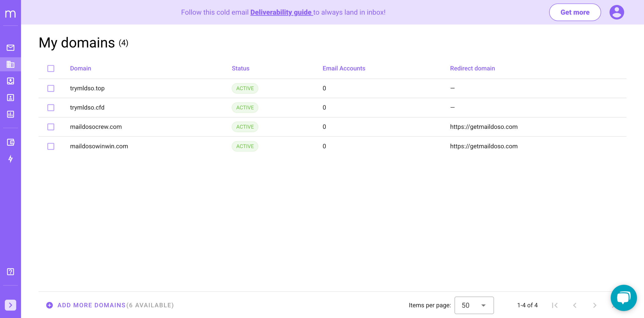Open the contacts icon in sidebar
Viewport: 644px width, 318px height.
tap(10, 98)
